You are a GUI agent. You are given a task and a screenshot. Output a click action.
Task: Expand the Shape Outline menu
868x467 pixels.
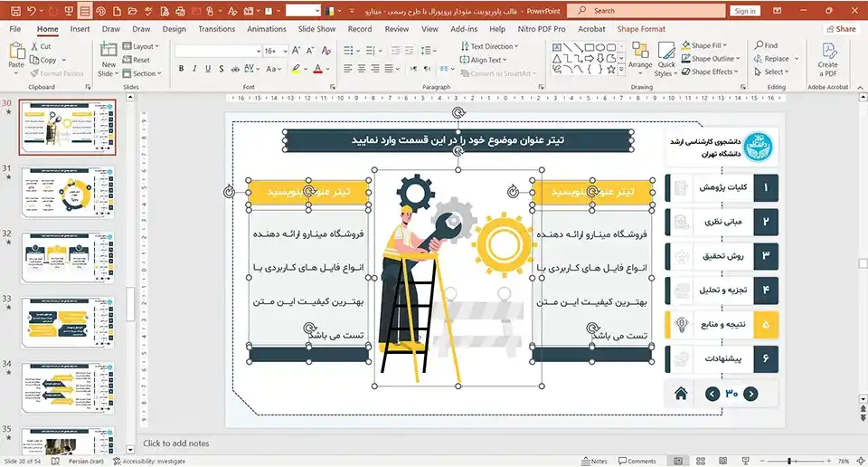point(711,59)
